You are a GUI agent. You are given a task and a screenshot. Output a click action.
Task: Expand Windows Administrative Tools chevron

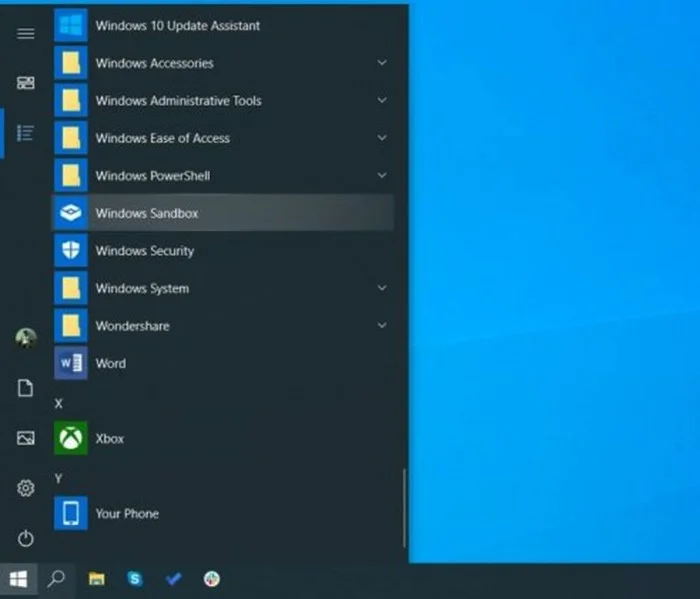click(382, 100)
